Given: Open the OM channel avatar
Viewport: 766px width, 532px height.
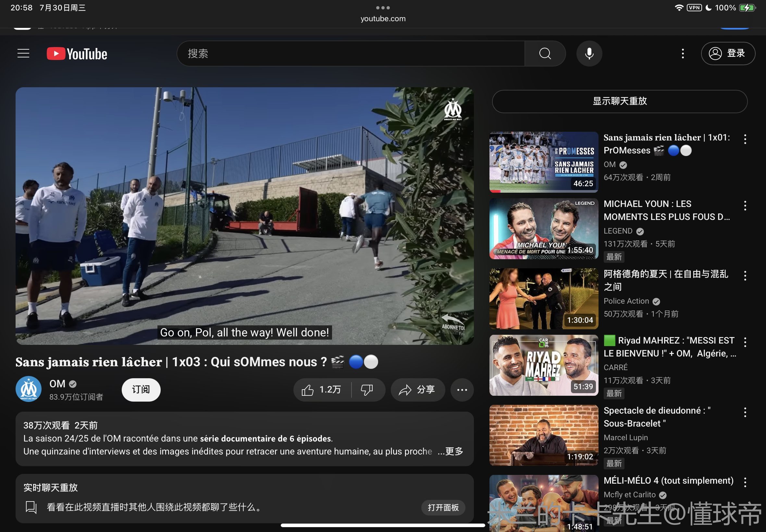Looking at the screenshot, I should (x=29, y=389).
